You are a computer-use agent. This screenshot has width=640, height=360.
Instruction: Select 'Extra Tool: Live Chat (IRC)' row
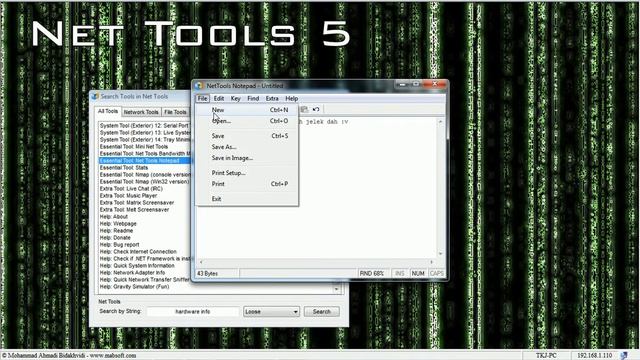(144, 189)
